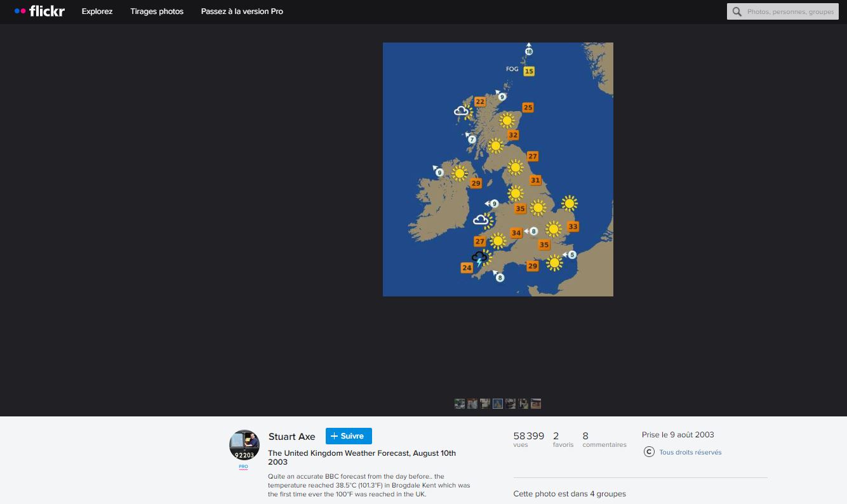Viewport: 847px width, 504px height.
Task: Focus the photos and people search field
Action: pyautogui.click(x=789, y=11)
